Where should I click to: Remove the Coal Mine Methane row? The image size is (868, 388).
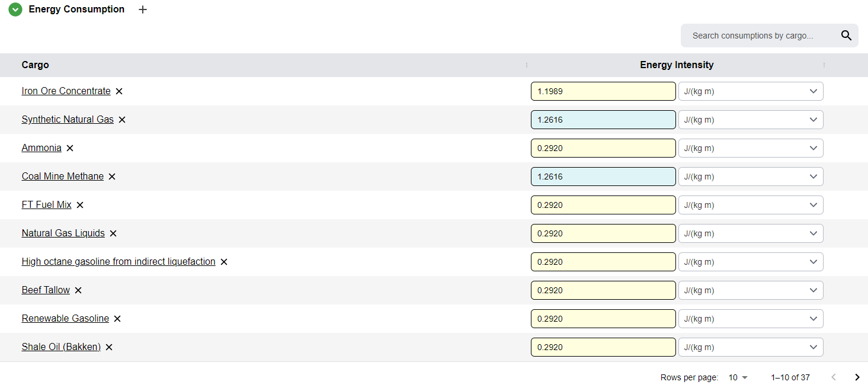click(112, 177)
